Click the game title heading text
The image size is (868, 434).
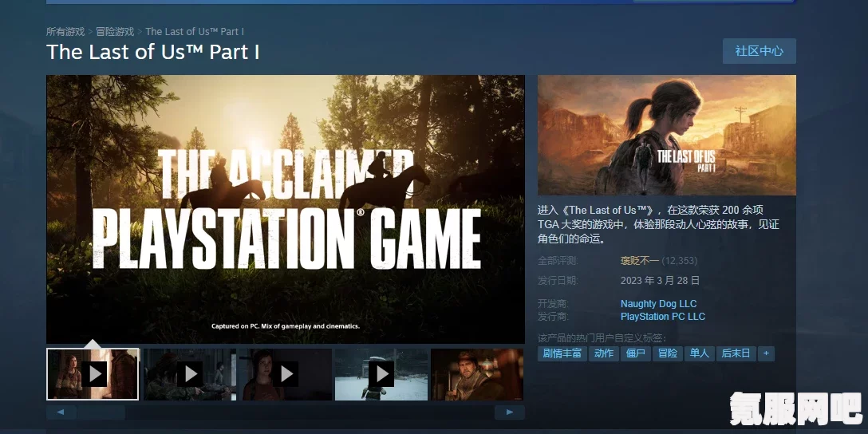[153, 52]
